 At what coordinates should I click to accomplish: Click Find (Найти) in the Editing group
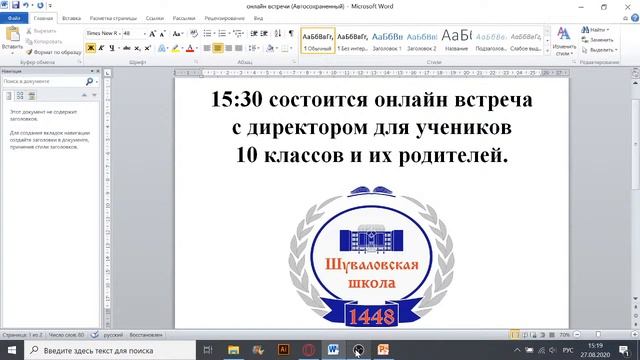(595, 30)
